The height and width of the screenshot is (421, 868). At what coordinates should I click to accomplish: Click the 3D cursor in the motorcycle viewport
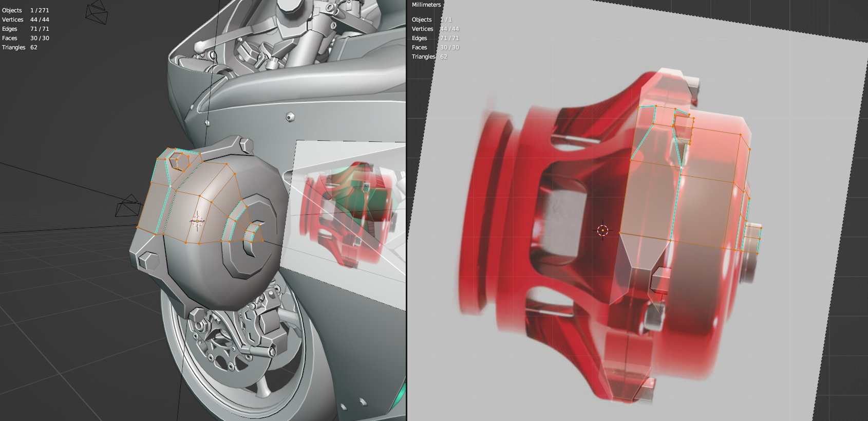coord(197,221)
